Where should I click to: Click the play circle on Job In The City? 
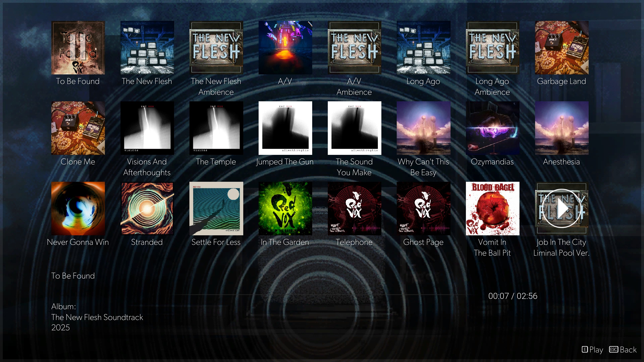(x=561, y=208)
